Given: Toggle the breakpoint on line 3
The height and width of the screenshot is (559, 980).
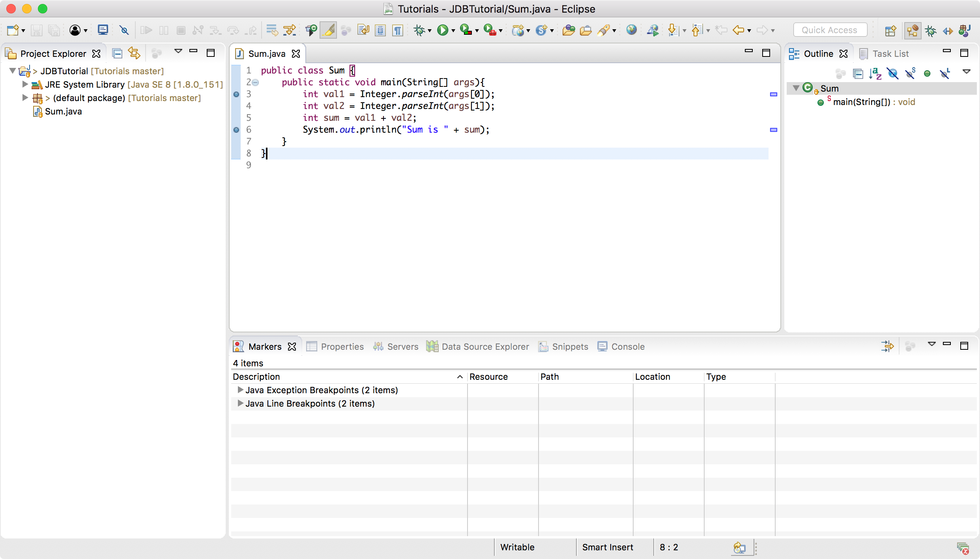Looking at the screenshot, I should pyautogui.click(x=236, y=94).
